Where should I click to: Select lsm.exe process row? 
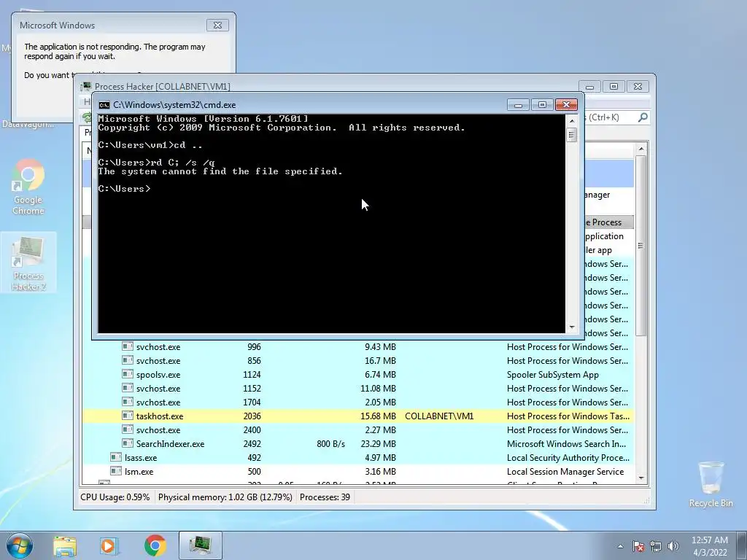358,471
